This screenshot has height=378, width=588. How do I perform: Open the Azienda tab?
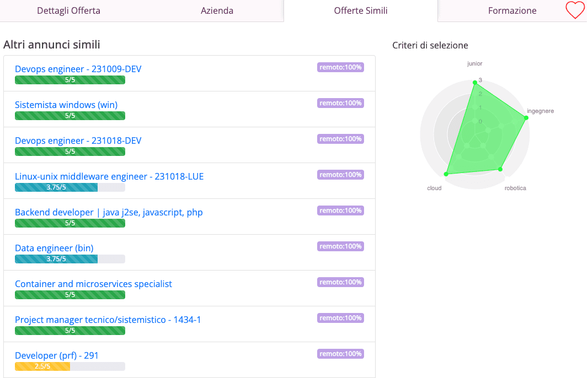click(x=217, y=10)
